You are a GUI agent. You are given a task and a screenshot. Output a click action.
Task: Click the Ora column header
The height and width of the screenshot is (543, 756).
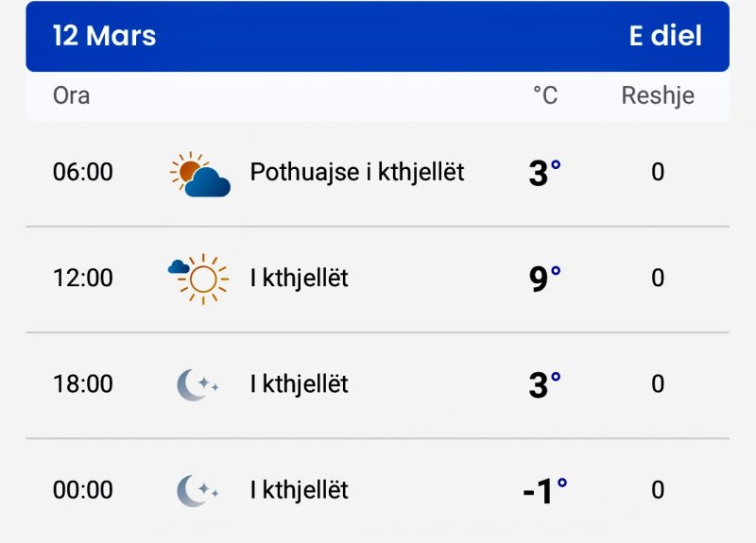click(72, 95)
